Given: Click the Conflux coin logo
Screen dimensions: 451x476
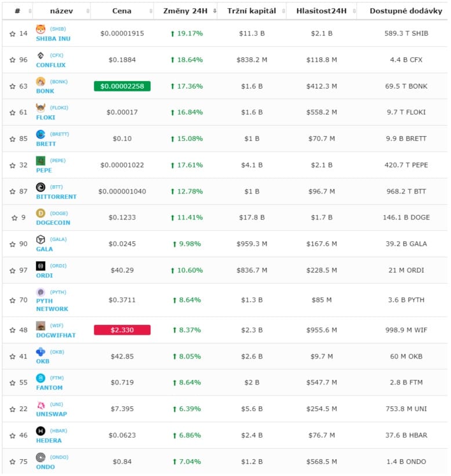Looking at the screenshot, I should (x=41, y=55).
